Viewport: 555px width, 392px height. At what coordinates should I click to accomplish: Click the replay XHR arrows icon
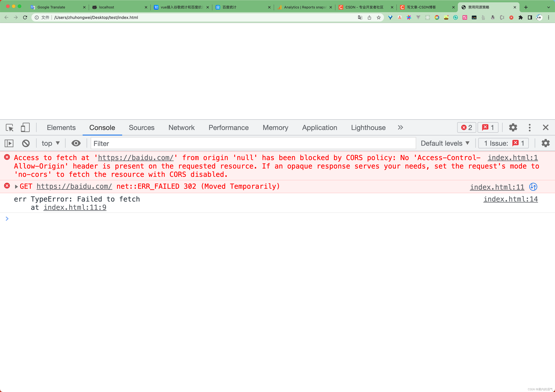533,187
